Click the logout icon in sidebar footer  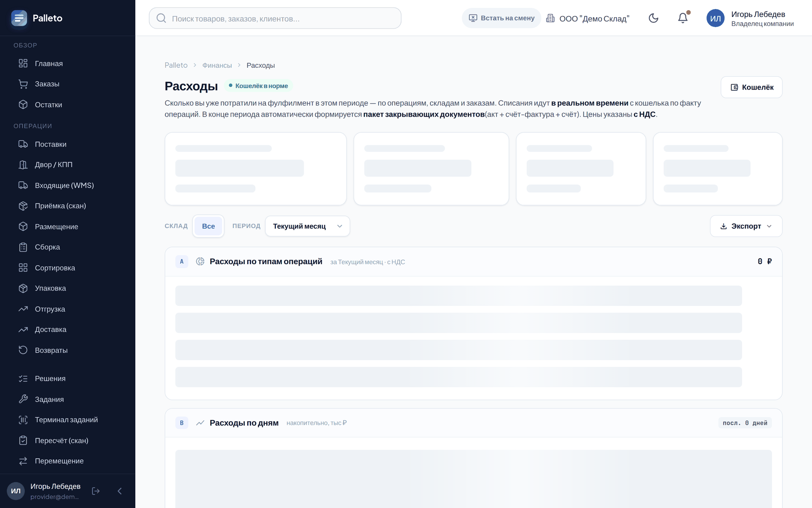[x=96, y=491]
